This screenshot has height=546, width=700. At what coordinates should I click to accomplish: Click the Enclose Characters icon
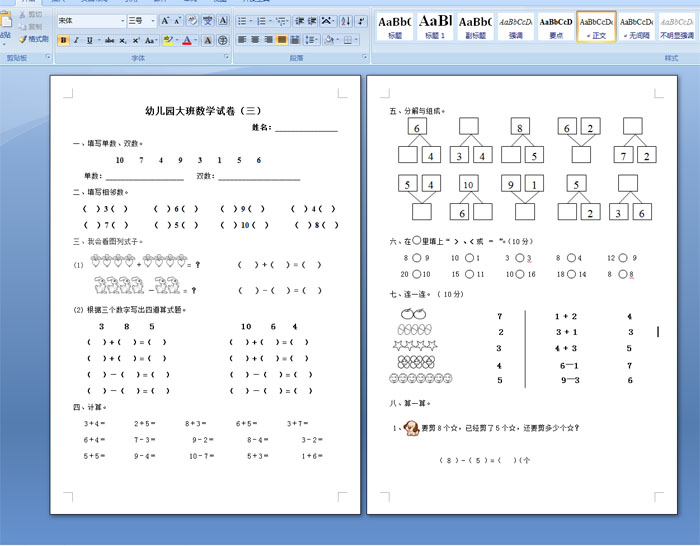(x=222, y=41)
